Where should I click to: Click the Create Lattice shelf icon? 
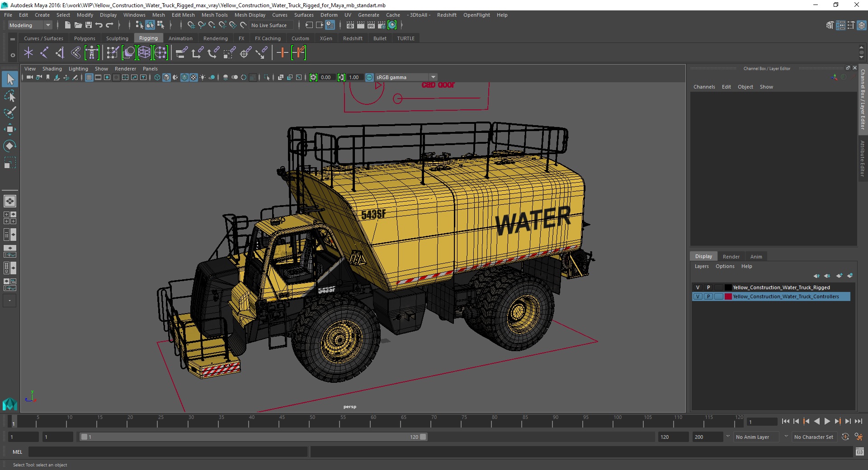pyautogui.click(x=144, y=53)
